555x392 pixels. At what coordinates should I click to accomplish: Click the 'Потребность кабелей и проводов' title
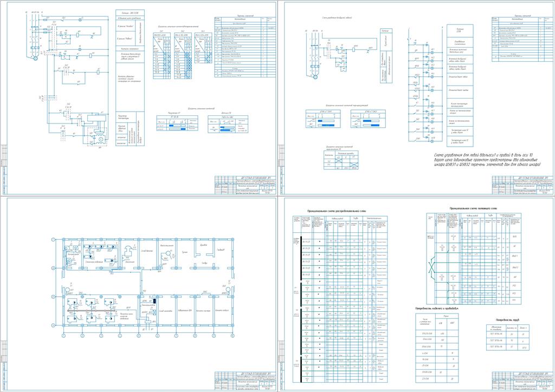point(437,309)
